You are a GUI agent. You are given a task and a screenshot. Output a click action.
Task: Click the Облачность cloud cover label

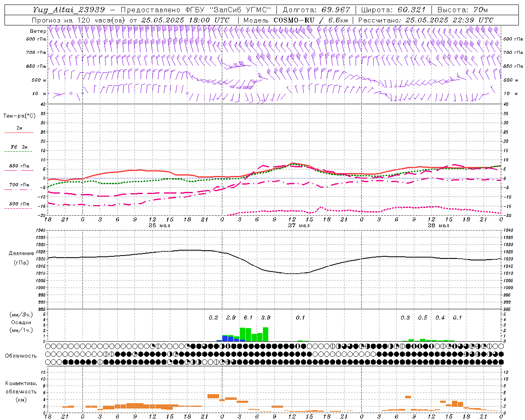coord(21,356)
